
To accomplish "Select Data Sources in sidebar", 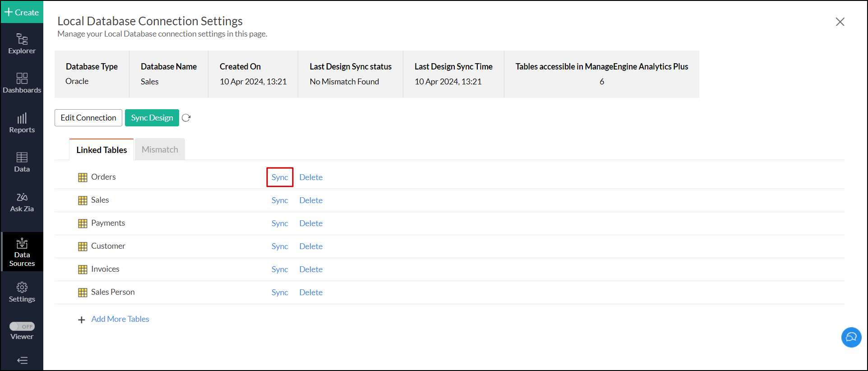I will (x=22, y=251).
